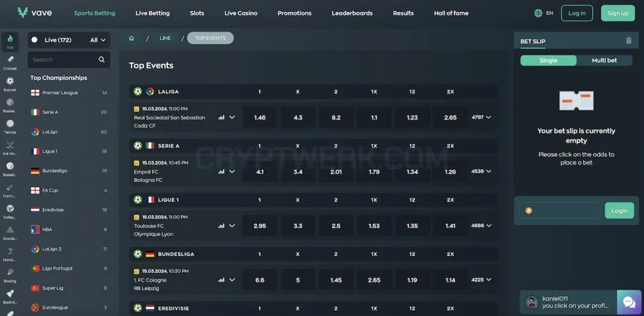Select odds 6.6 for 1. FC Cologne
Viewport: 644px width, 316px height.
click(x=260, y=280)
